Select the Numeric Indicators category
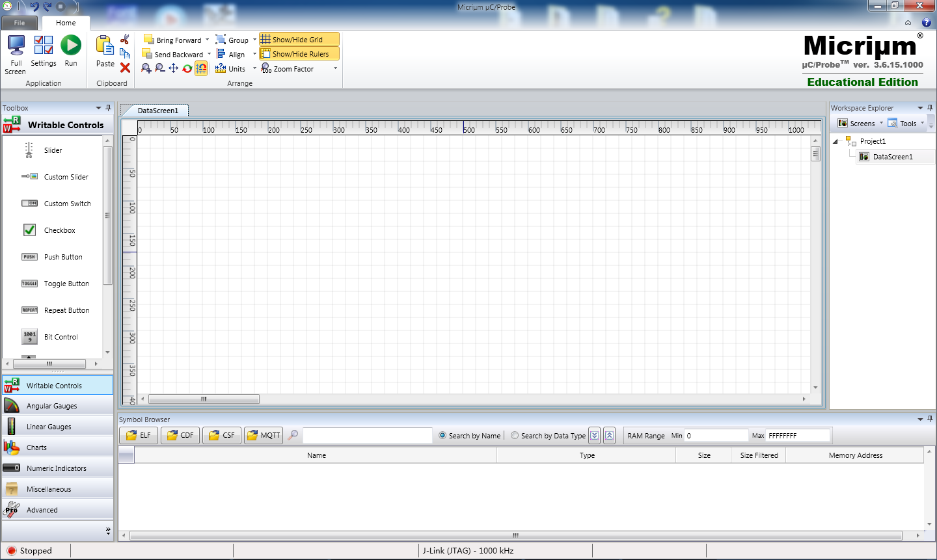The image size is (937, 560). click(57, 468)
